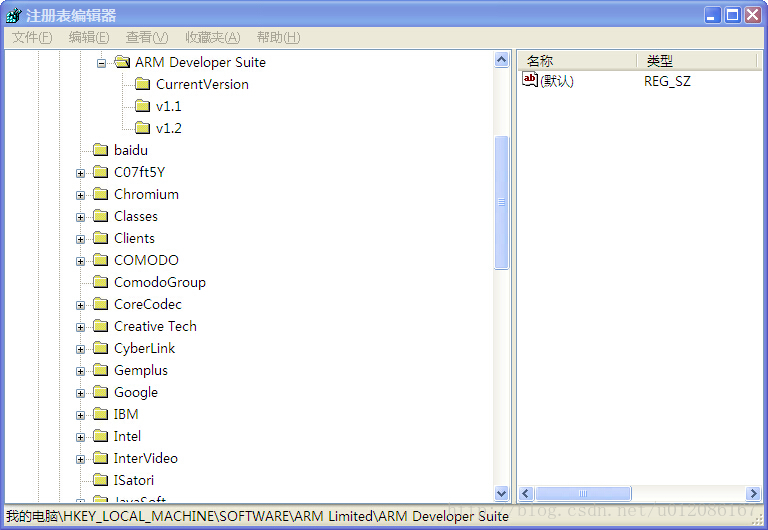Click the ComodoGroup folder icon

point(100,282)
